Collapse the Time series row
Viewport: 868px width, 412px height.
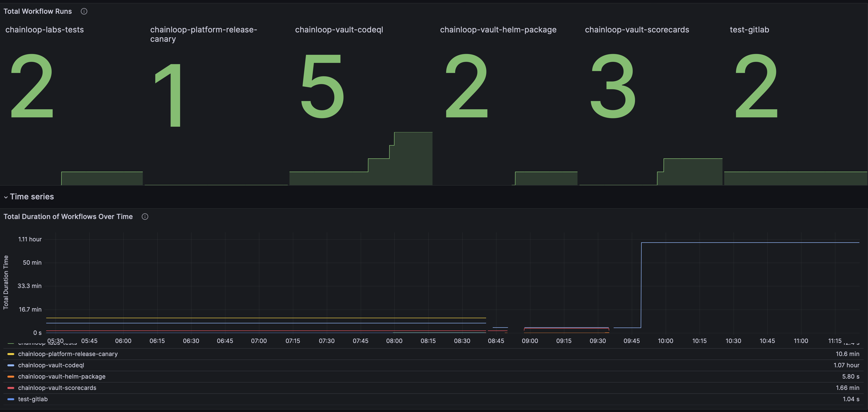point(6,197)
